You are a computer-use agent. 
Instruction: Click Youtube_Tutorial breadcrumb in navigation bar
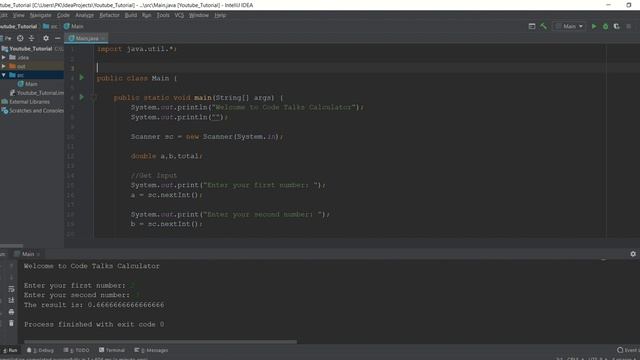[x=18, y=26]
